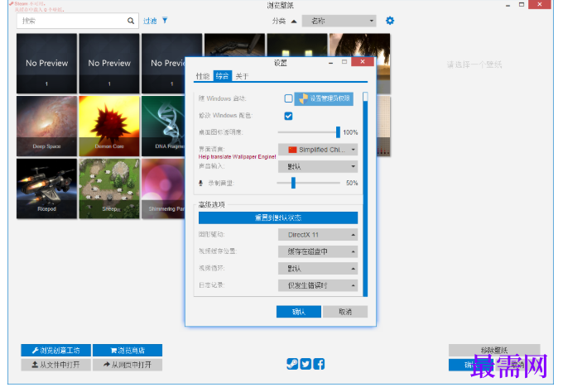Viewport: 563px width, 392px height.
Task: Click the open from file button
Action: pyautogui.click(x=56, y=365)
